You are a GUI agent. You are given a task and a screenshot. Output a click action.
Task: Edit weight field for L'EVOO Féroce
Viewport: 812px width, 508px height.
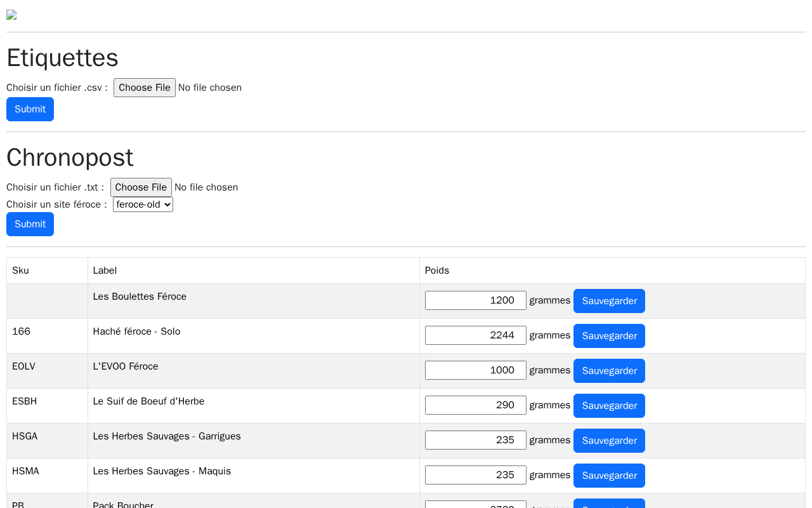click(476, 370)
